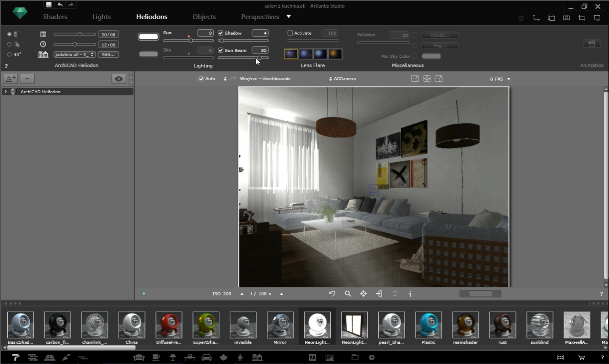The image size is (609, 364).
Task: Click the screenshot camera icon top right
Action: (x=566, y=18)
